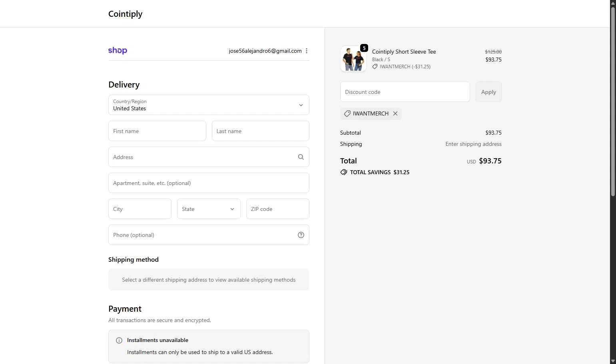This screenshot has width=616, height=364.
Task: Click the Subtotal label
Action: tap(351, 133)
